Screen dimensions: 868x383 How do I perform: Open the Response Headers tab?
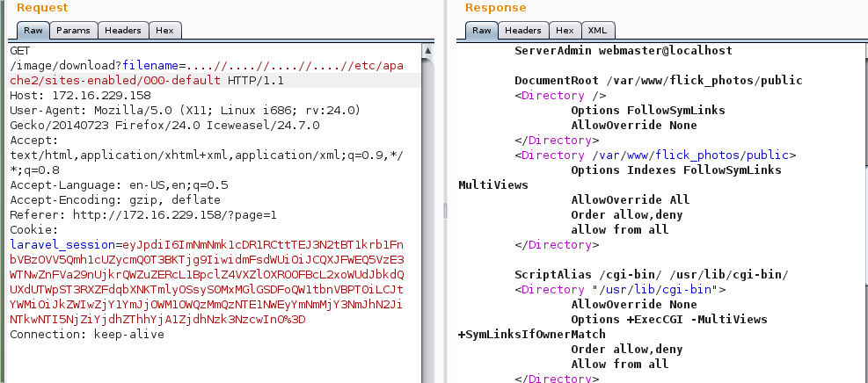(523, 31)
